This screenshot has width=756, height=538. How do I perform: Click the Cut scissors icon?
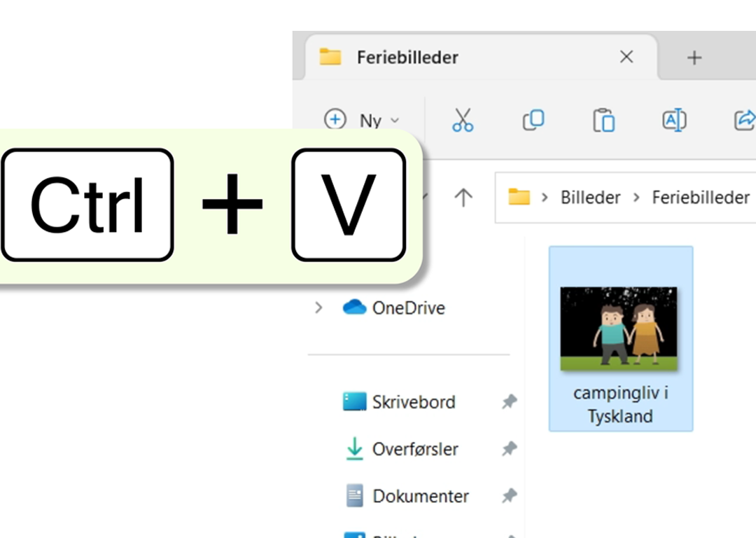463,120
